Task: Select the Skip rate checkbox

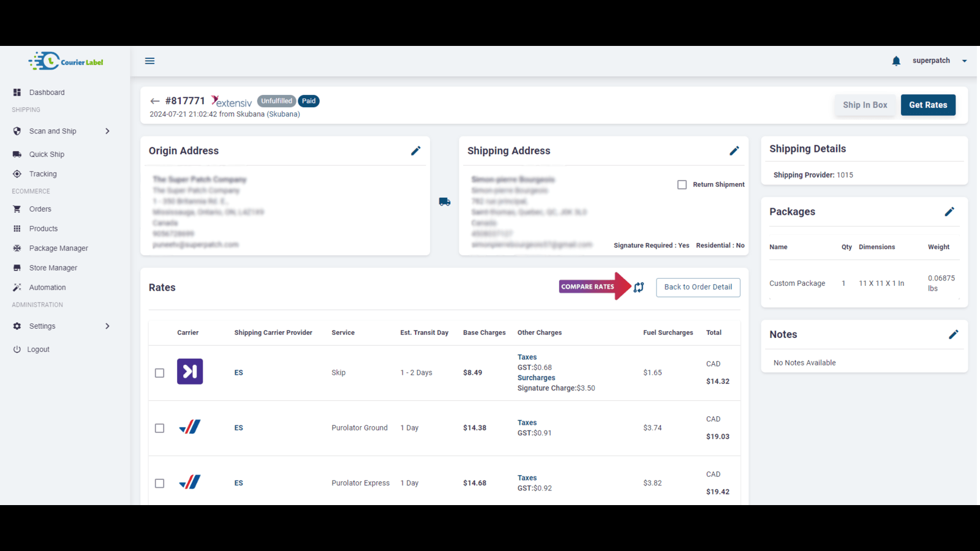Action: (159, 373)
